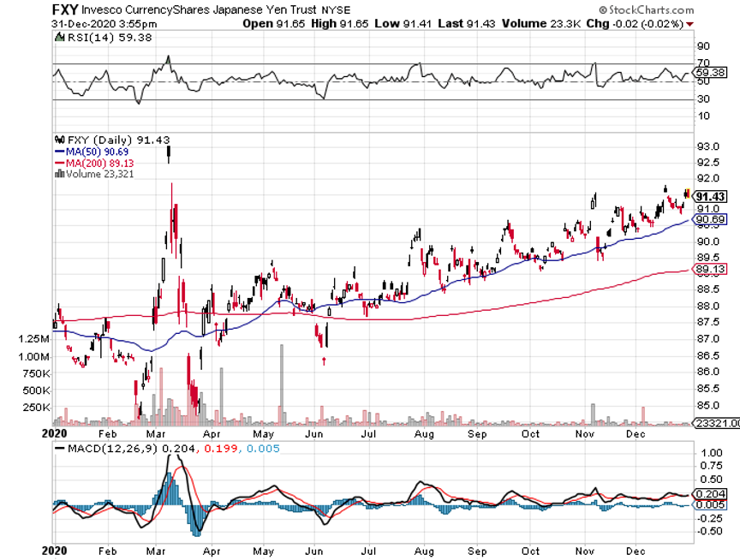Click the 2020 label on price axis

54,433
